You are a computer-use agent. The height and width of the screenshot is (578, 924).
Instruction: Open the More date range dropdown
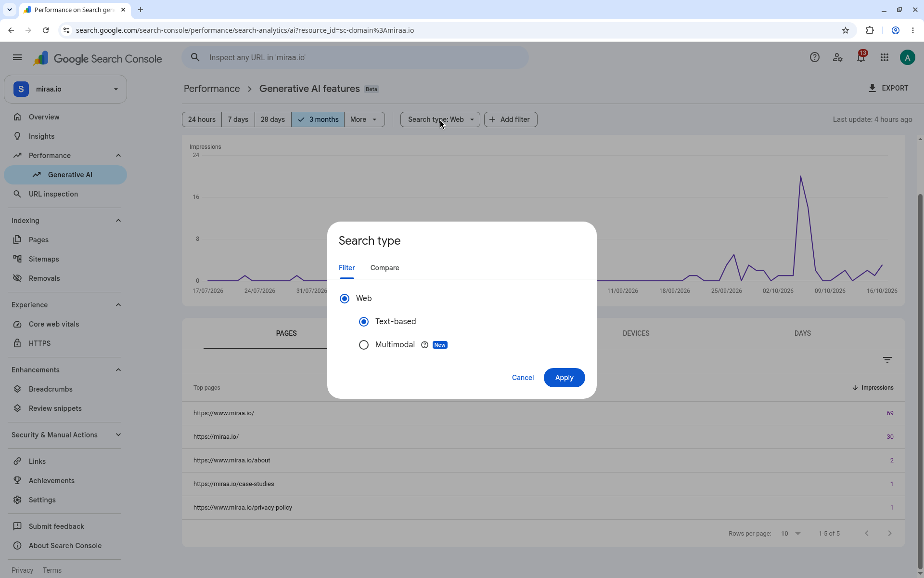coord(364,119)
